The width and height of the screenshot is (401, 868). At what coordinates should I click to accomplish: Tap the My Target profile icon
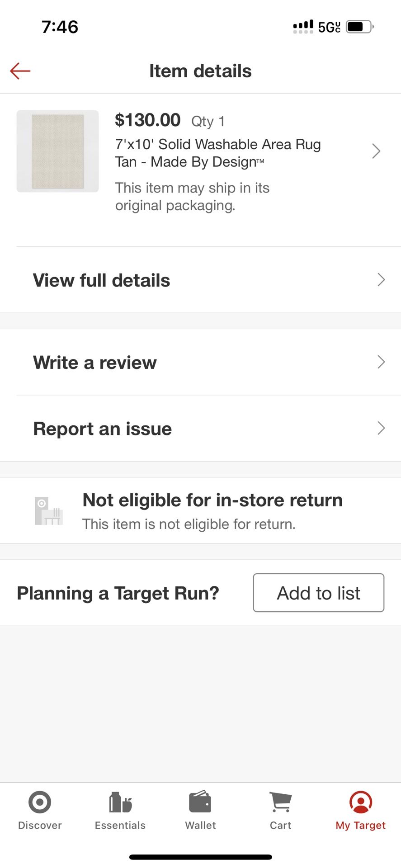(x=360, y=802)
